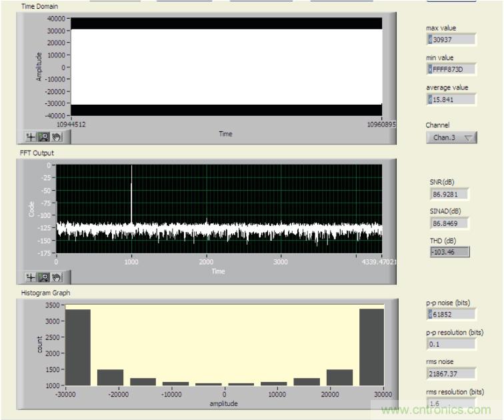Select the crosshair cursor tool under Time Domain graph

pyautogui.click(x=31, y=137)
